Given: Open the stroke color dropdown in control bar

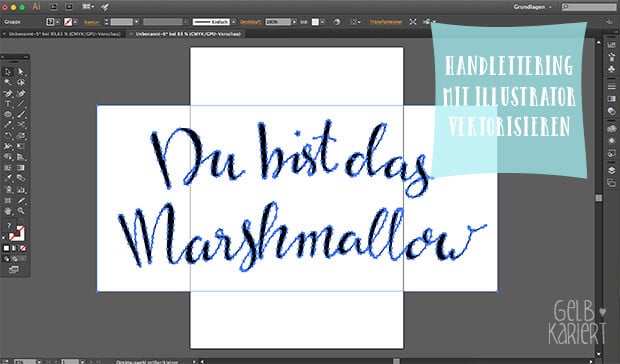Looking at the screenshot, I should (75, 22).
